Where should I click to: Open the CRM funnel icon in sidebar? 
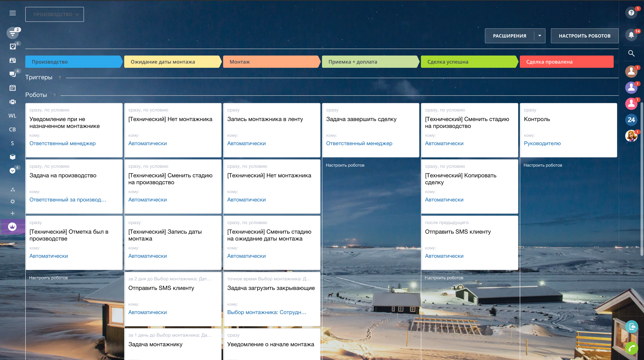click(x=12, y=33)
